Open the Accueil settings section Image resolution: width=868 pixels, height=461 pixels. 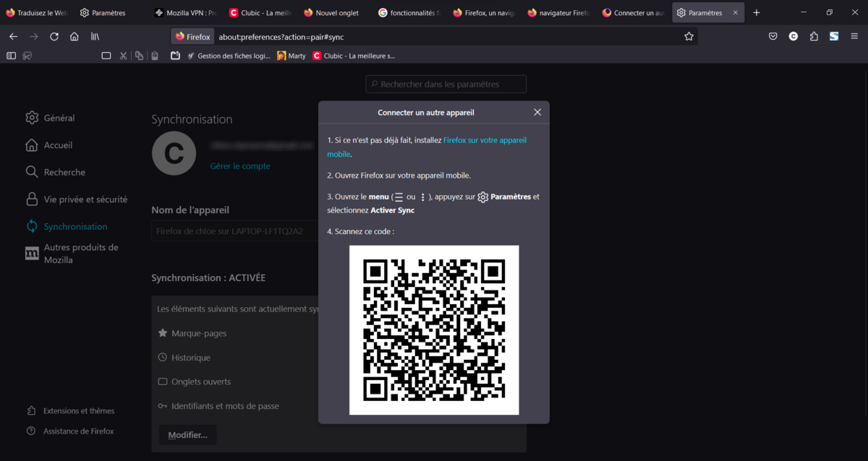[48, 145]
